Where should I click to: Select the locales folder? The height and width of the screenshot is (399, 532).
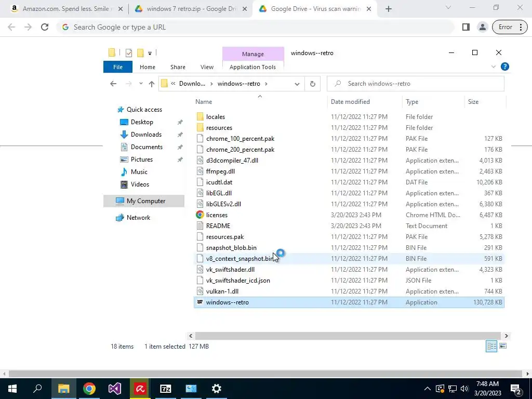[349, 117]
